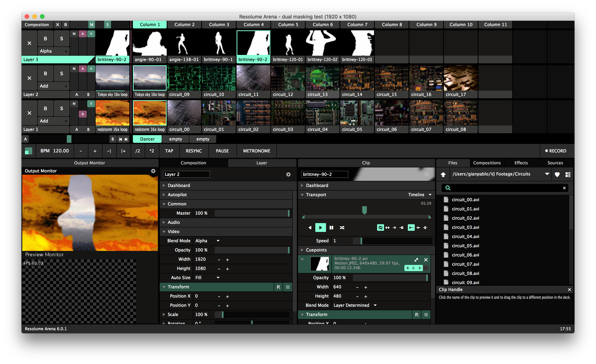Image resolution: width=596 pixels, height=364 pixels.
Task: Click the play forward transport button
Action: tap(320, 227)
